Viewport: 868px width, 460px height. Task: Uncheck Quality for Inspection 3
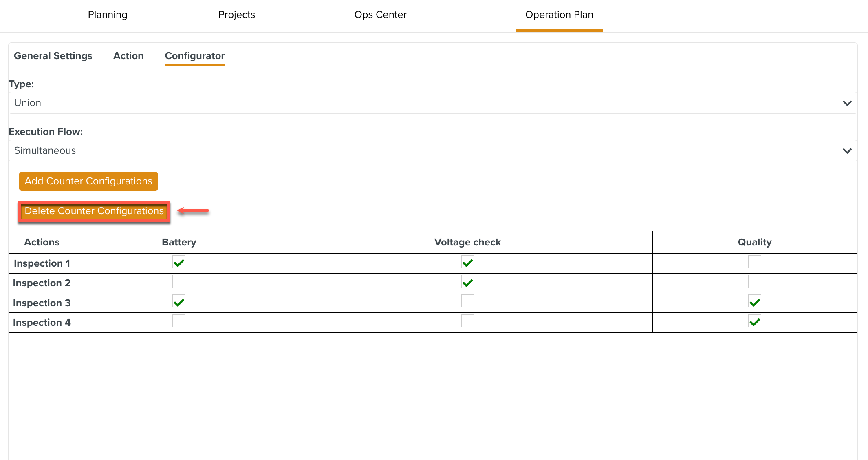[x=754, y=302]
